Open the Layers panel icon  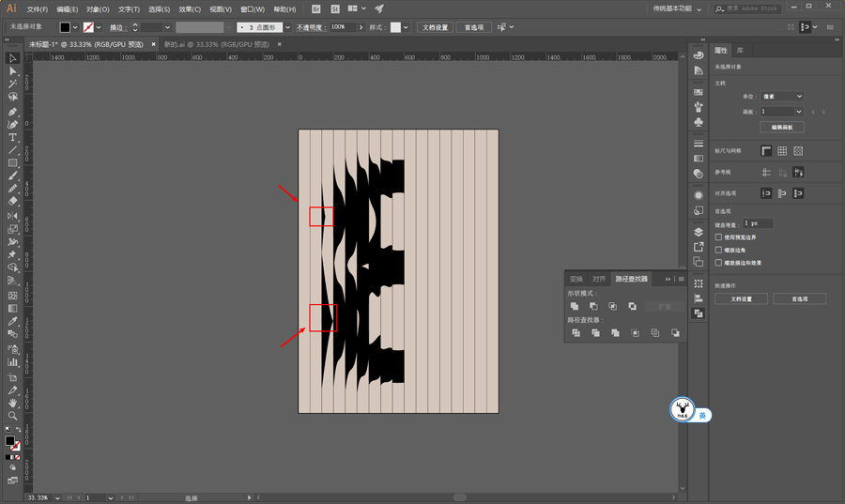click(x=699, y=232)
